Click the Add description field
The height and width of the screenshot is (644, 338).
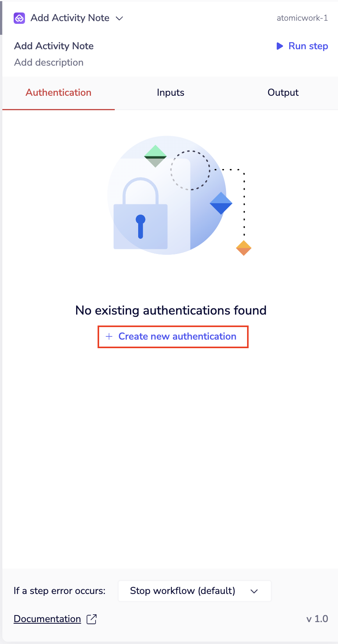pyautogui.click(x=49, y=63)
